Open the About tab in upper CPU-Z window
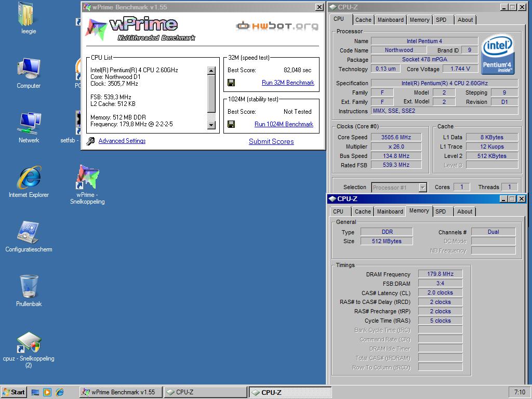 [x=465, y=20]
